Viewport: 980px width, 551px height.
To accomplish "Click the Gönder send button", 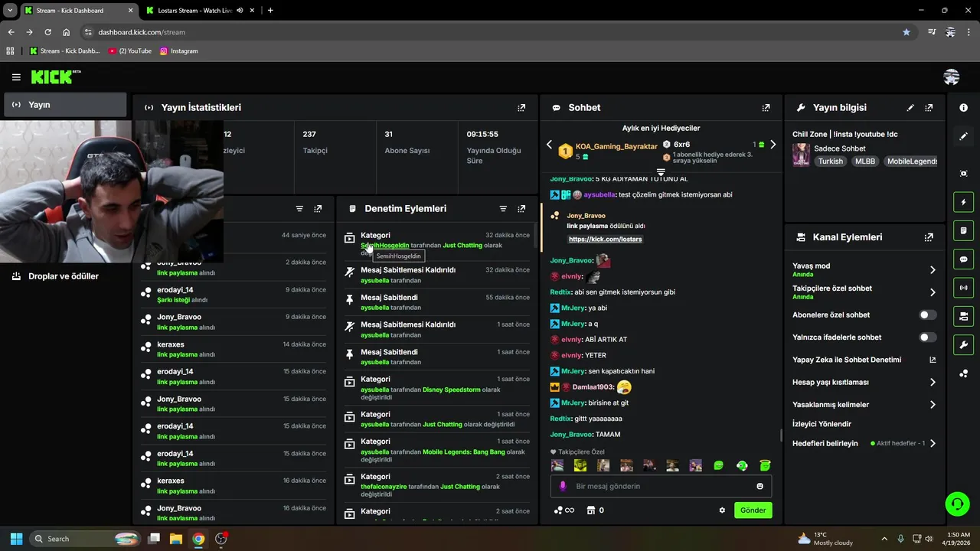I will [x=753, y=510].
